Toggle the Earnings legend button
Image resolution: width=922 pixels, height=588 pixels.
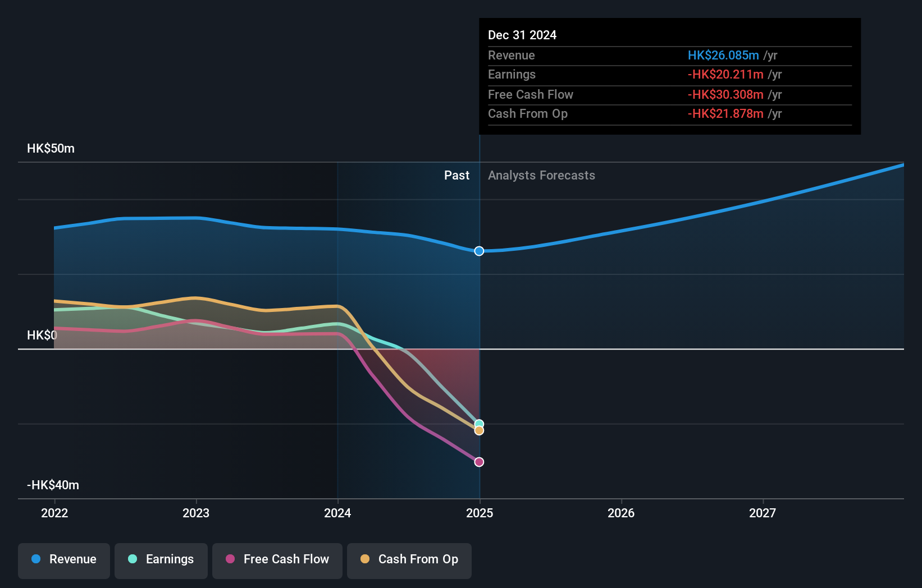[161, 561]
